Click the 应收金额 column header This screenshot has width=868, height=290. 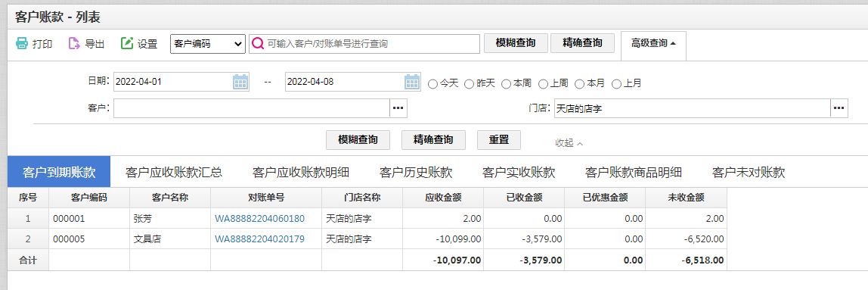pos(443,198)
